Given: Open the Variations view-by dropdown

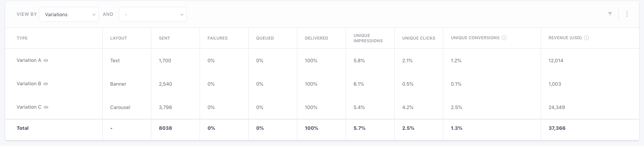Looking at the screenshot, I should tap(69, 14).
